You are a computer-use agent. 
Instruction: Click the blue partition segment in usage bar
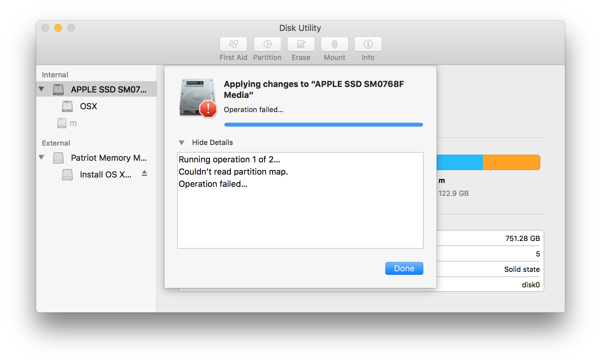460,162
